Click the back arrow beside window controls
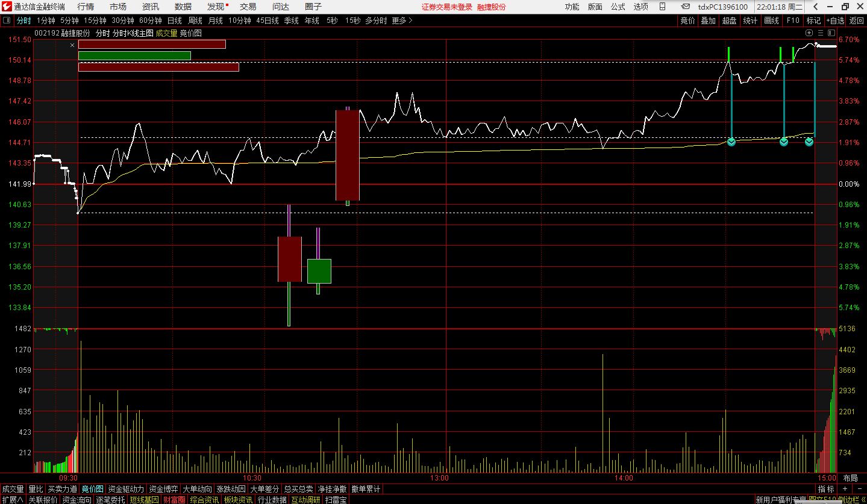The width and height of the screenshot is (867, 504). pos(815,7)
